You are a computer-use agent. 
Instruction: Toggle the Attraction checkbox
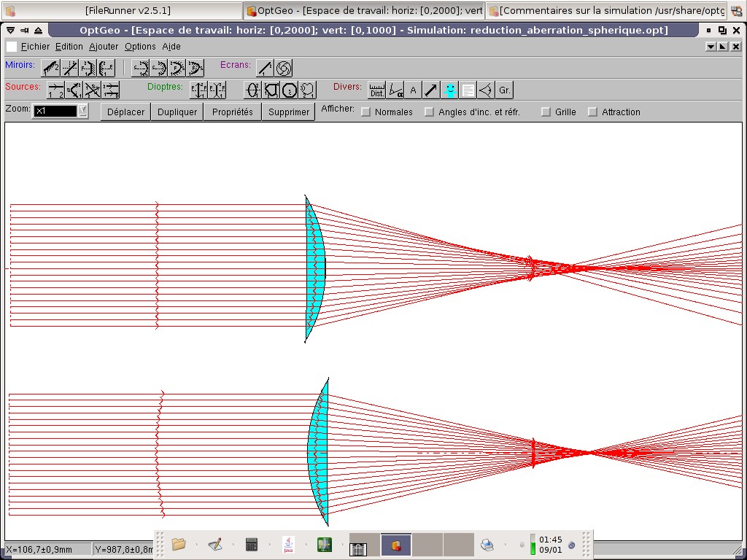(x=592, y=112)
